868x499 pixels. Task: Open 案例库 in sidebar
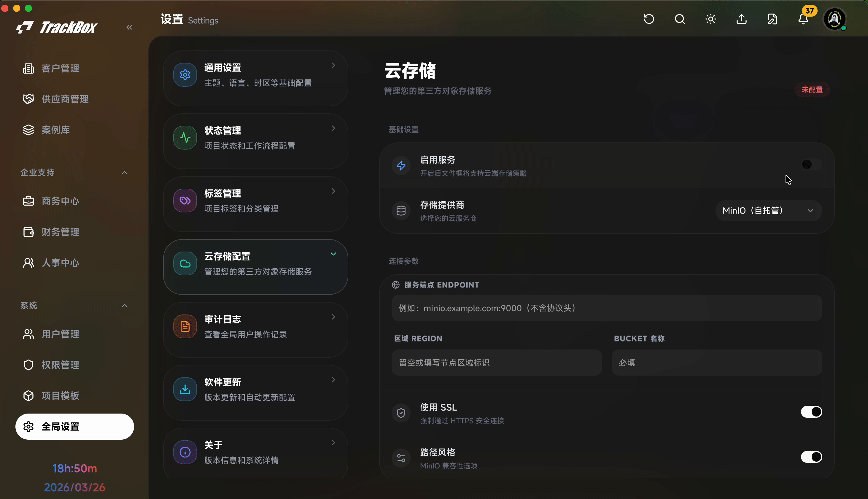pyautogui.click(x=75, y=130)
